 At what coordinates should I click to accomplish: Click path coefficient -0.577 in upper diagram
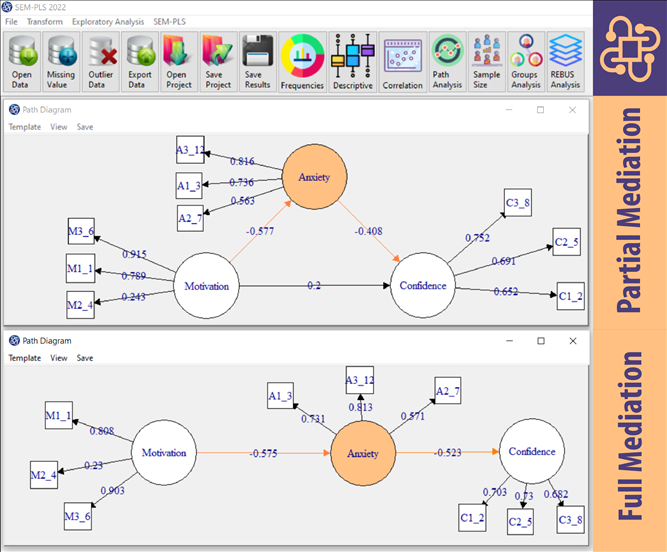260,231
